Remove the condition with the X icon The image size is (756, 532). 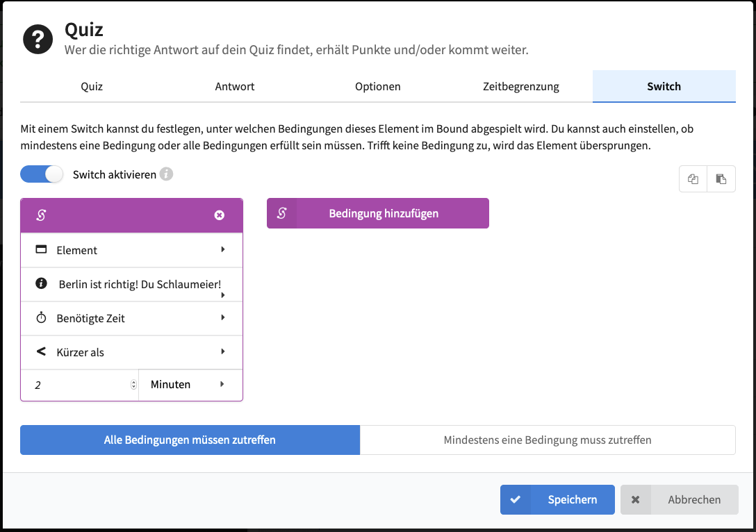coord(220,215)
